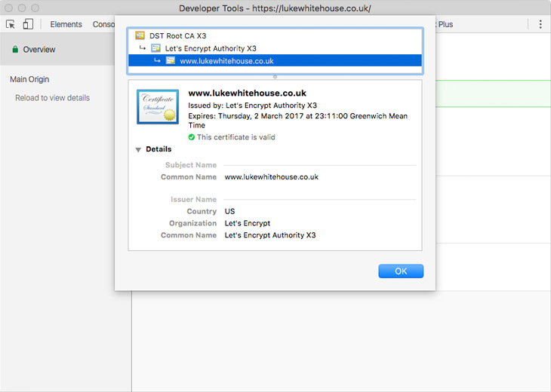
Task: Collapse the Details disclosure triangle
Action: tap(138, 150)
